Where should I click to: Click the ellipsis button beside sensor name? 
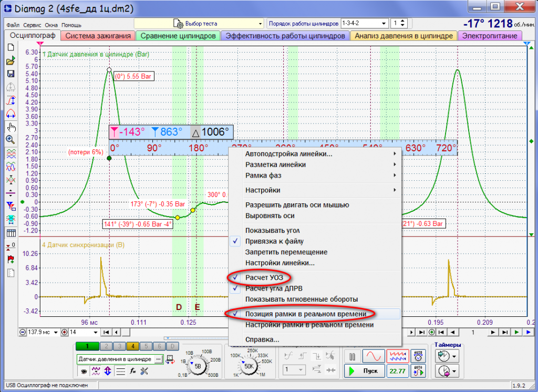(158, 359)
